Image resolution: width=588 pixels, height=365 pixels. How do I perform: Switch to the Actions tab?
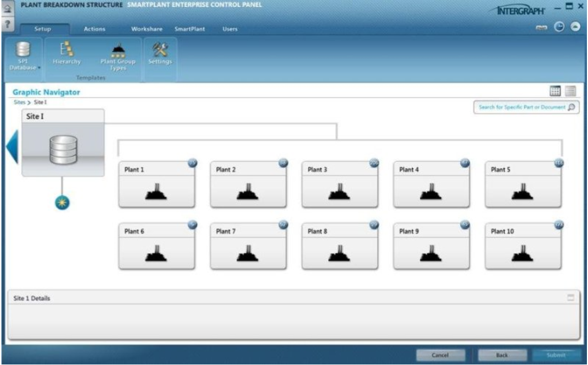[95, 29]
